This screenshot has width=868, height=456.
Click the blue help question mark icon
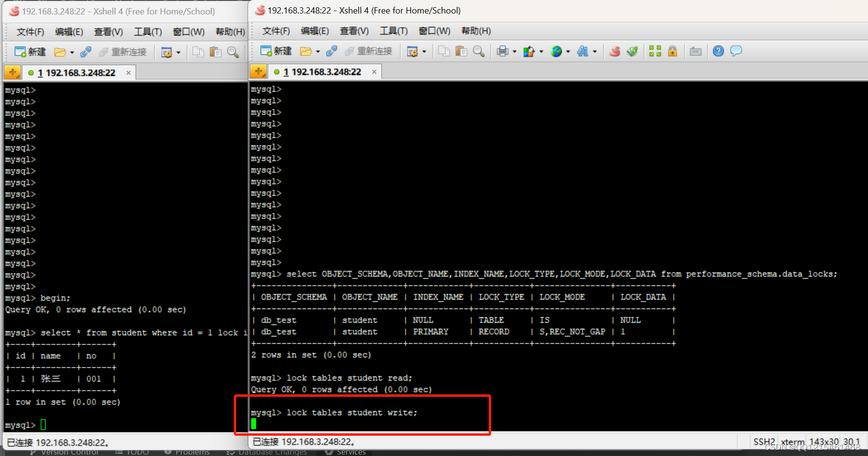(x=718, y=51)
